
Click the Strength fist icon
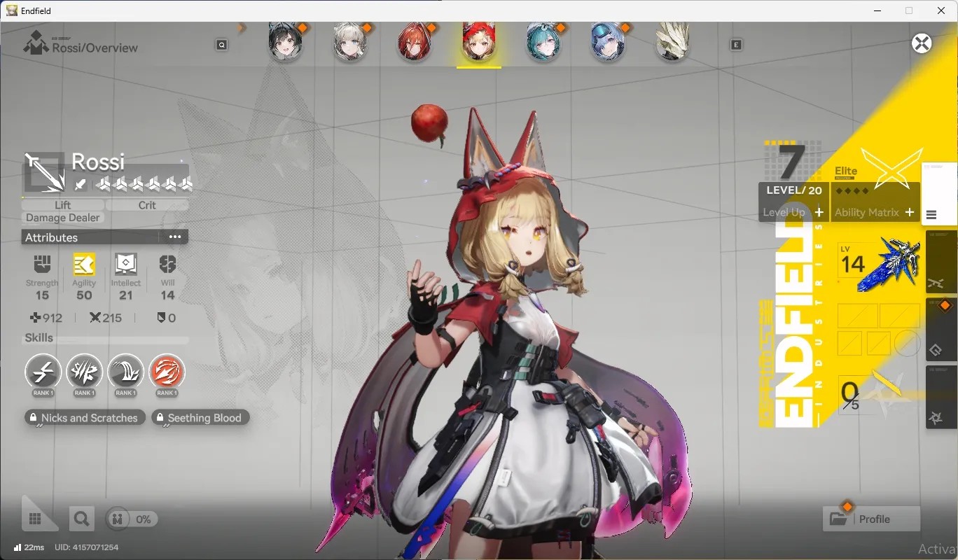[43, 265]
